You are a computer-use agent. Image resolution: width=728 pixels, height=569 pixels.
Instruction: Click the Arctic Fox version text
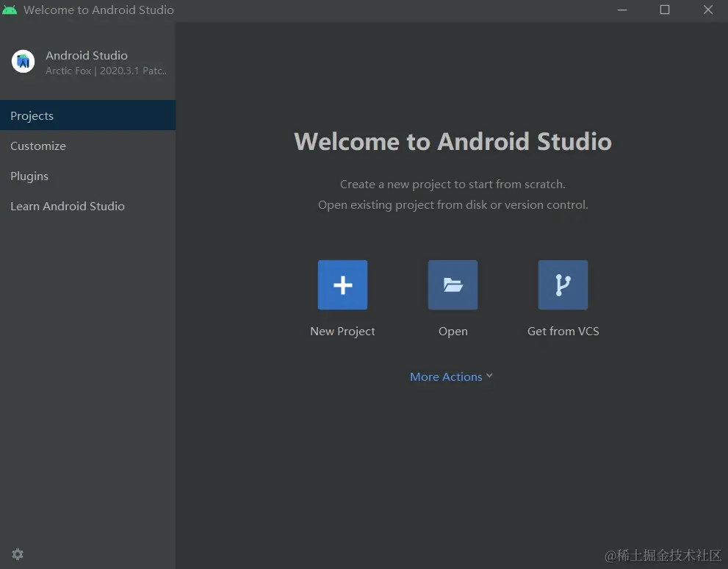[x=106, y=71]
